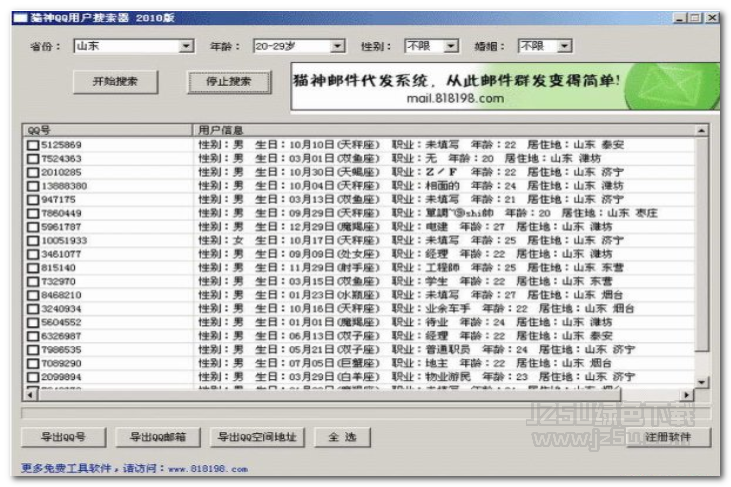Click the 猫神邮件代发系统 banner ad
Image resolution: width=731 pixels, height=487 pixels.
pos(505,87)
